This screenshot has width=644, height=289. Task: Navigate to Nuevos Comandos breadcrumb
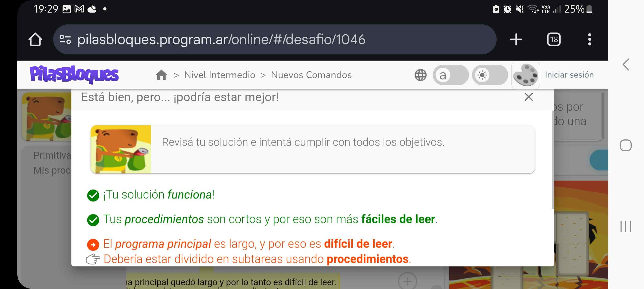click(311, 75)
